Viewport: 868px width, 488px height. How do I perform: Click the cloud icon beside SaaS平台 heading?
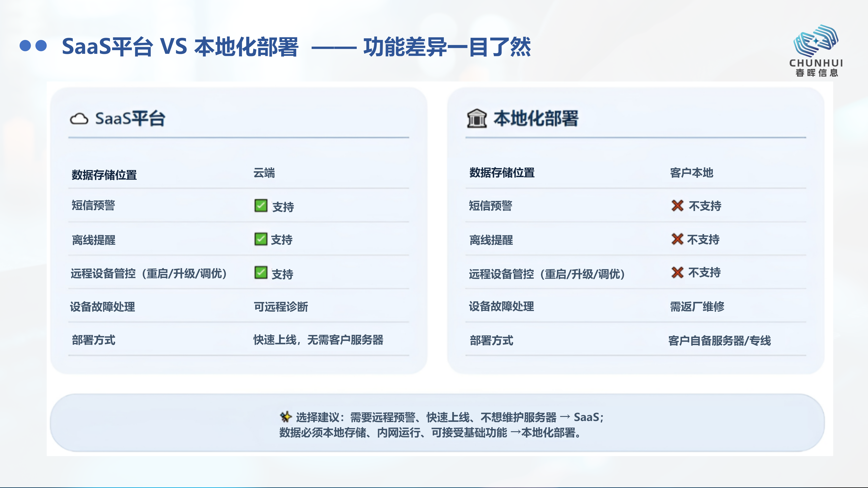(x=79, y=119)
